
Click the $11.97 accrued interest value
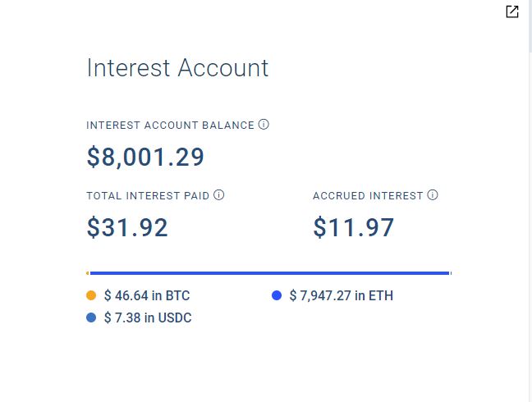pos(353,227)
